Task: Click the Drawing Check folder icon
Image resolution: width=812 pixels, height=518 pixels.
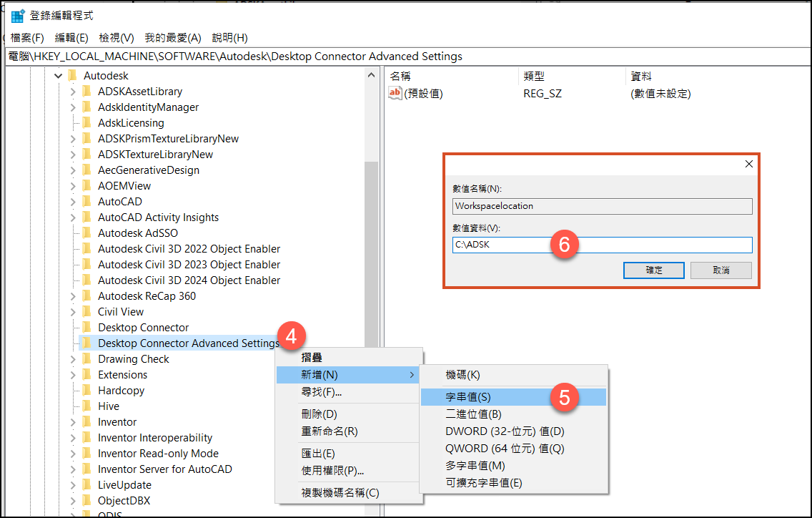Action: point(86,359)
